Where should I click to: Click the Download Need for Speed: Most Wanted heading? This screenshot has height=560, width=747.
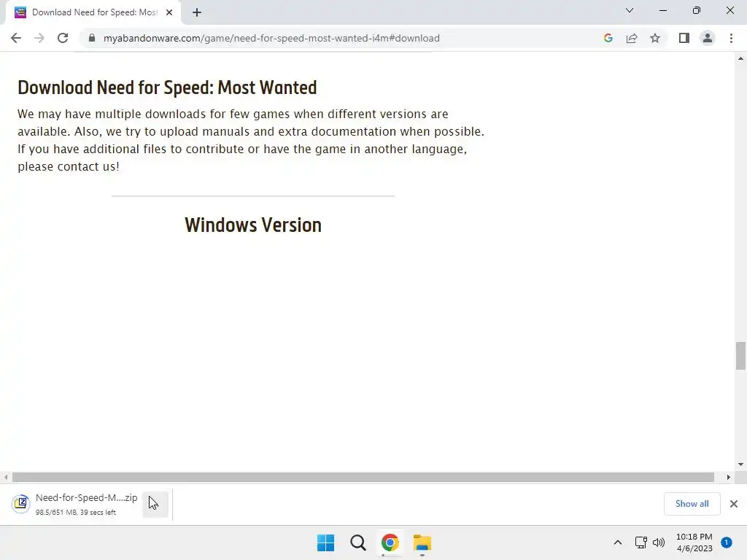tap(167, 87)
